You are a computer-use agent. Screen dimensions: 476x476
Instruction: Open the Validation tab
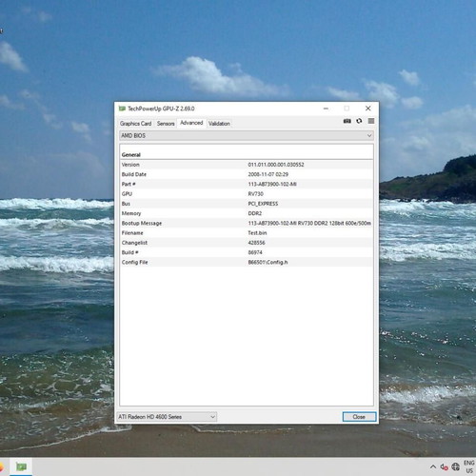click(x=219, y=124)
